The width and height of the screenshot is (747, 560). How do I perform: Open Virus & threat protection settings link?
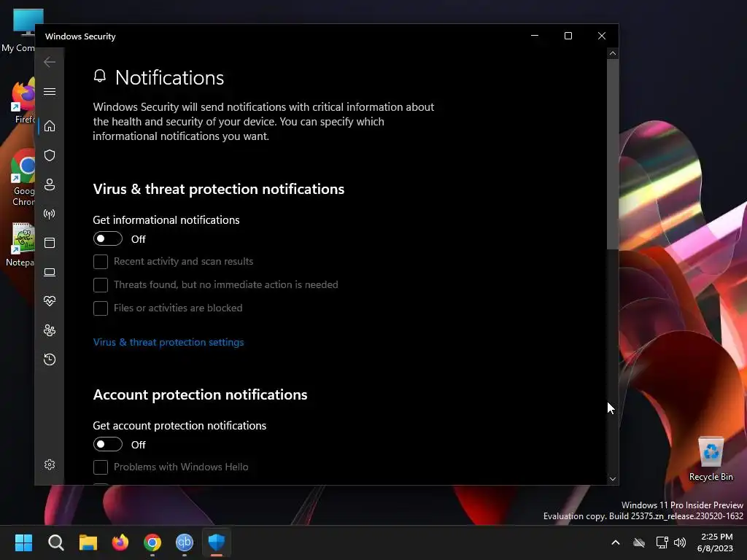coord(169,342)
